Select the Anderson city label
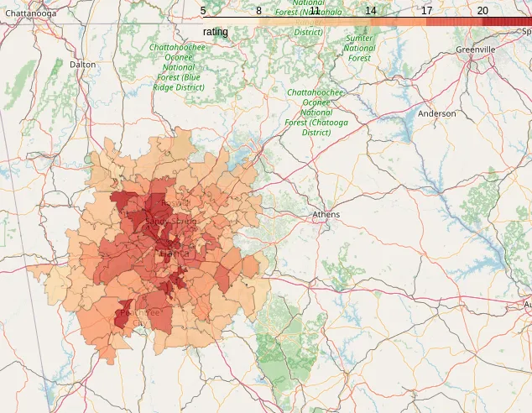 coord(436,113)
